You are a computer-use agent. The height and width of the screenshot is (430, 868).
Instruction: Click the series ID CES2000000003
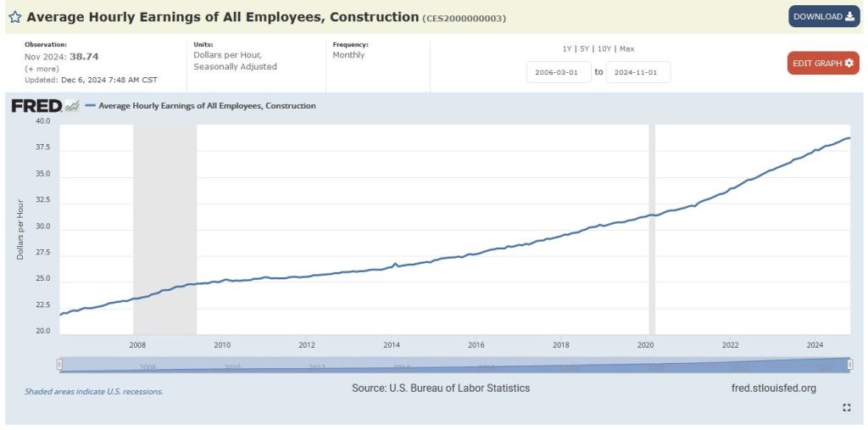[x=463, y=18]
